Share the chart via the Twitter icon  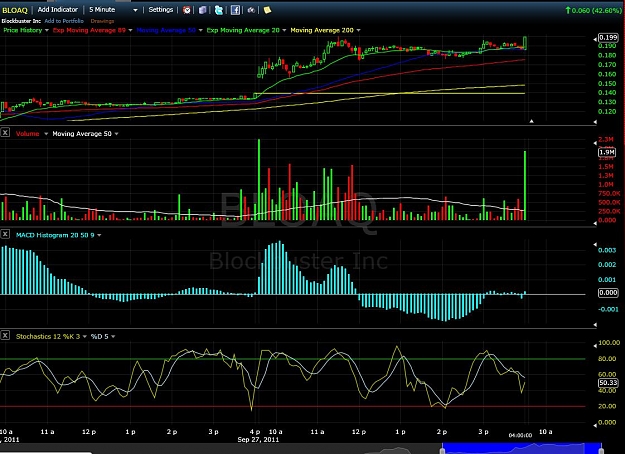point(219,10)
